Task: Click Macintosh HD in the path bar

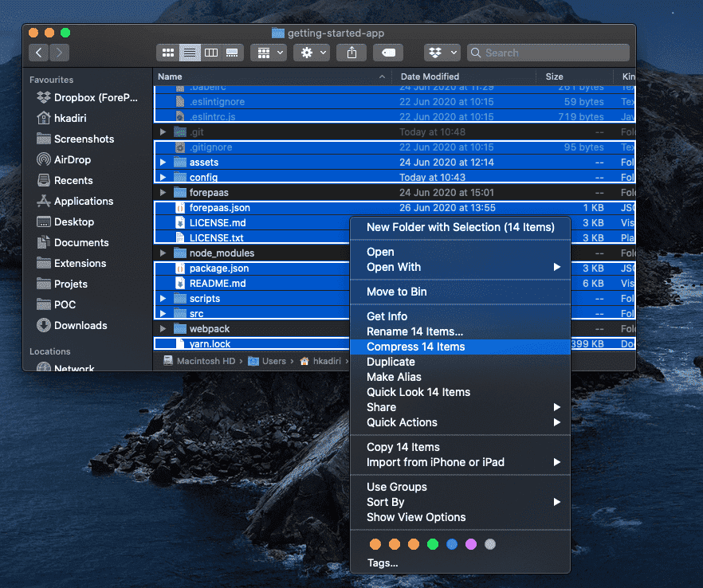Action: point(200,361)
